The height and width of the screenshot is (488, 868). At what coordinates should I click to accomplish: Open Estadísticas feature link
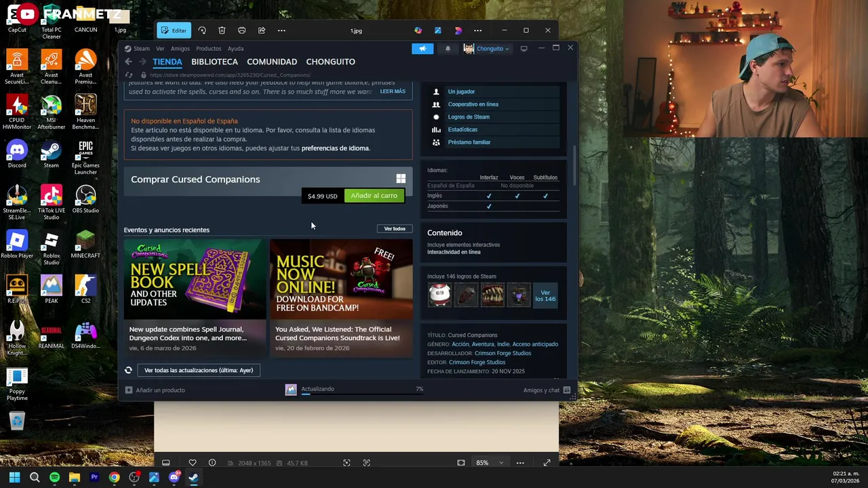tap(462, 129)
